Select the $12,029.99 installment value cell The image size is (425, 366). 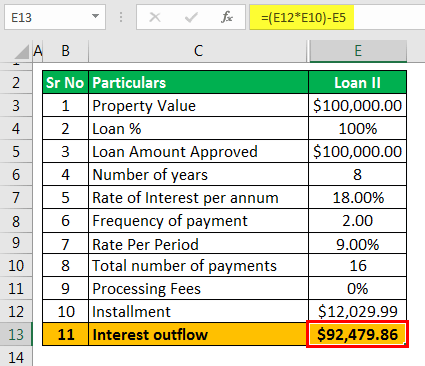357,311
